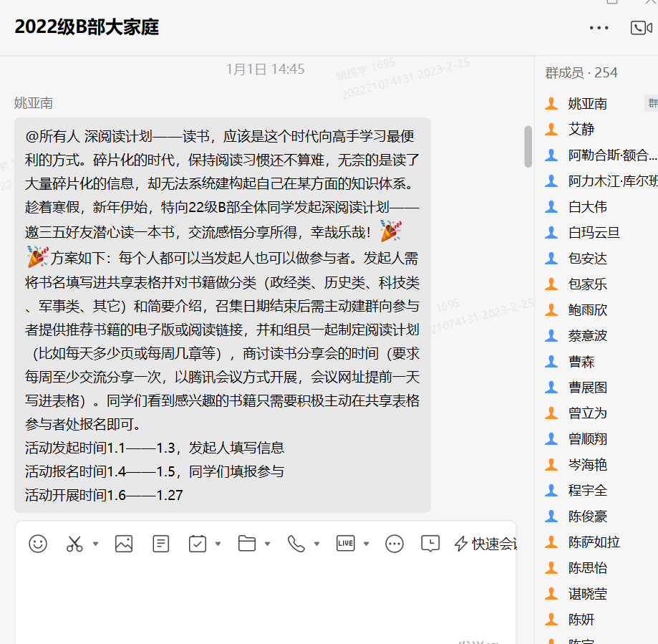The image size is (658, 644).
Task: Click the document icon in chat toolbar
Action: [161, 544]
